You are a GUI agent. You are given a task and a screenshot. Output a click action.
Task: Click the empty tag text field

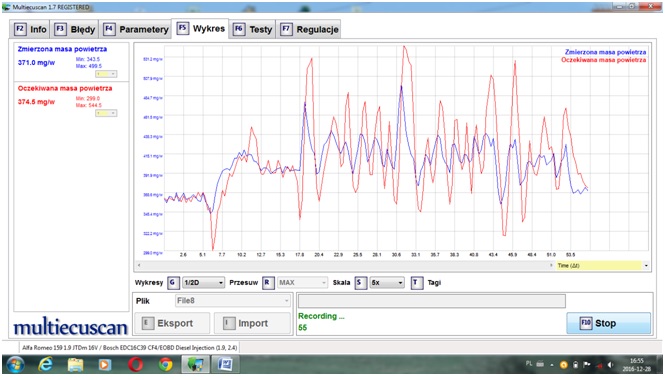coord(432,301)
